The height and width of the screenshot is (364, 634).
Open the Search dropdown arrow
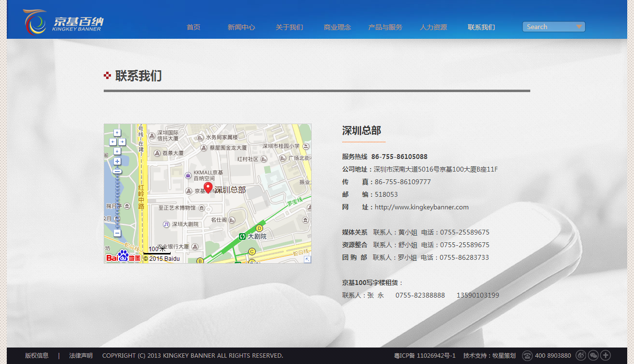click(579, 27)
